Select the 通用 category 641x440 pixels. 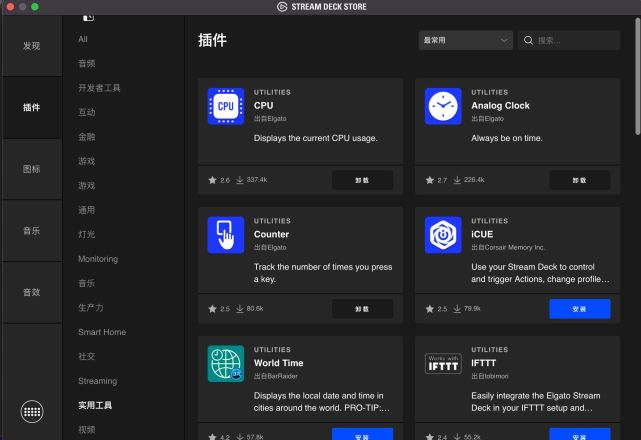(x=87, y=210)
